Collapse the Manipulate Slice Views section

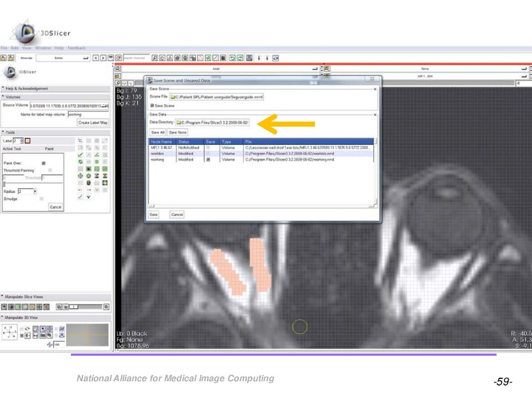point(55,297)
